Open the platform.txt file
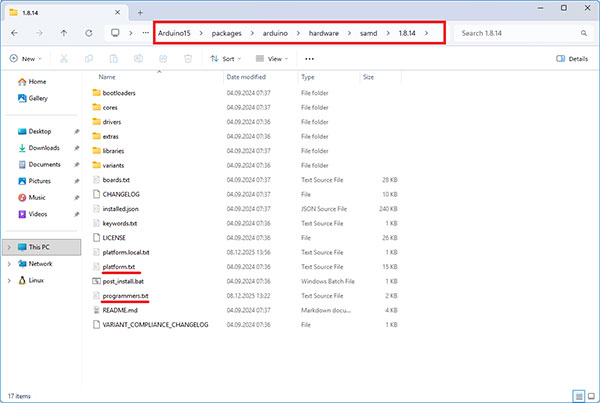The height and width of the screenshot is (403, 600). (x=120, y=267)
